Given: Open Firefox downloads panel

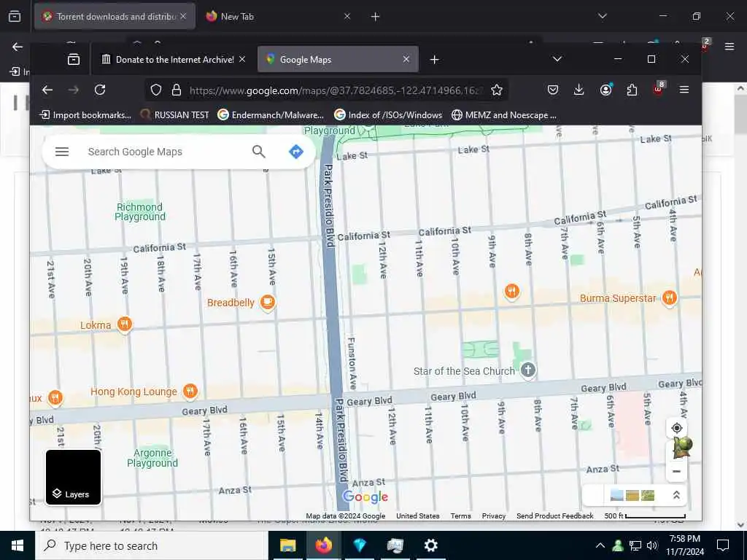Looking at the screenshot, I should pyautogui.click(x=578, y=90).
